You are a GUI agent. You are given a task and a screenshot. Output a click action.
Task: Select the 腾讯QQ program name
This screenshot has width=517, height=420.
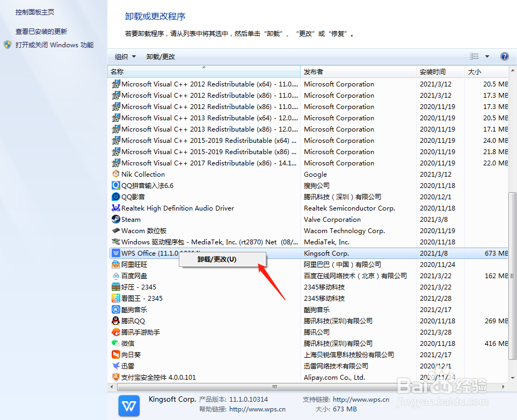point(133,321)
